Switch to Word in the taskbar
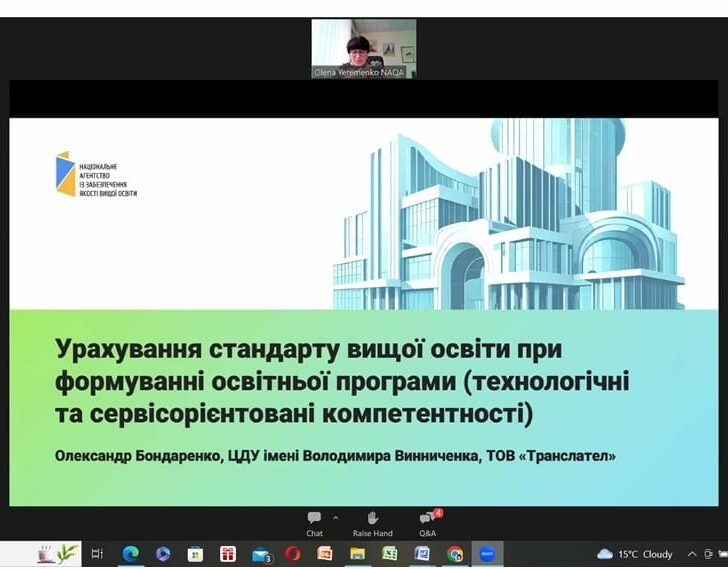Image resolution: width=728 pixels, height=569 pixels. [x=422, y=554]
